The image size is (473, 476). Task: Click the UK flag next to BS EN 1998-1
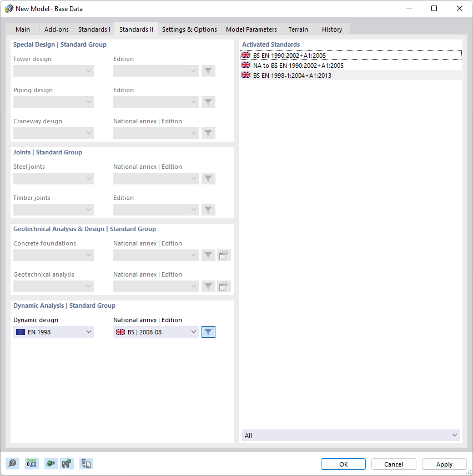pos(246,74)
